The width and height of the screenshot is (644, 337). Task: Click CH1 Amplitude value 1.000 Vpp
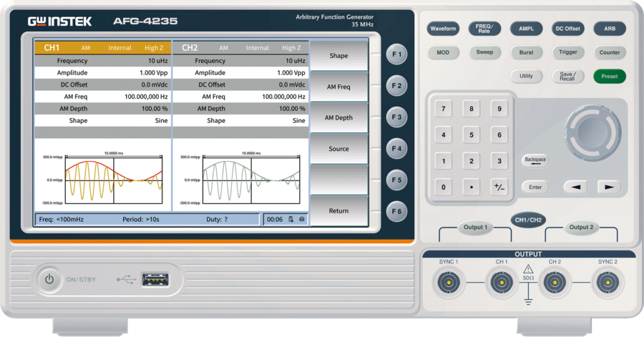click(x=154, y=73)
